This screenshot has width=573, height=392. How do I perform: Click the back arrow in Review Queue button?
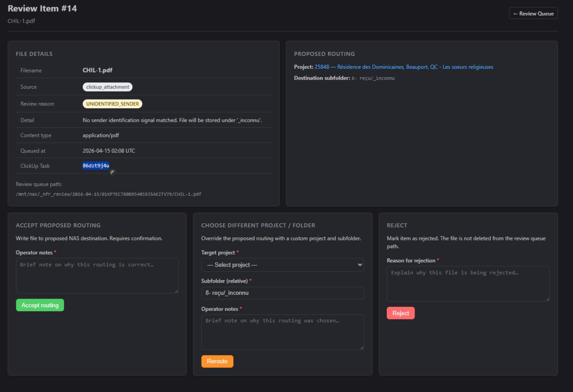[515, 14]
